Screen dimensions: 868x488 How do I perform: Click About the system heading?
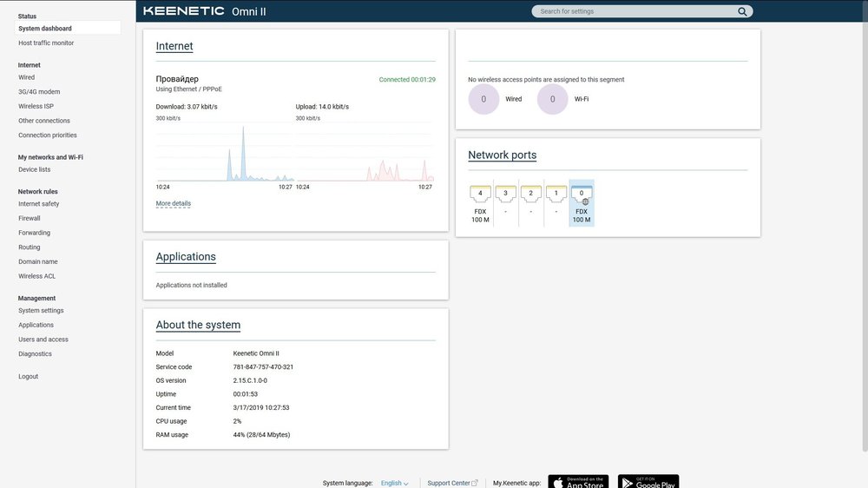click(x=198, y=325)
